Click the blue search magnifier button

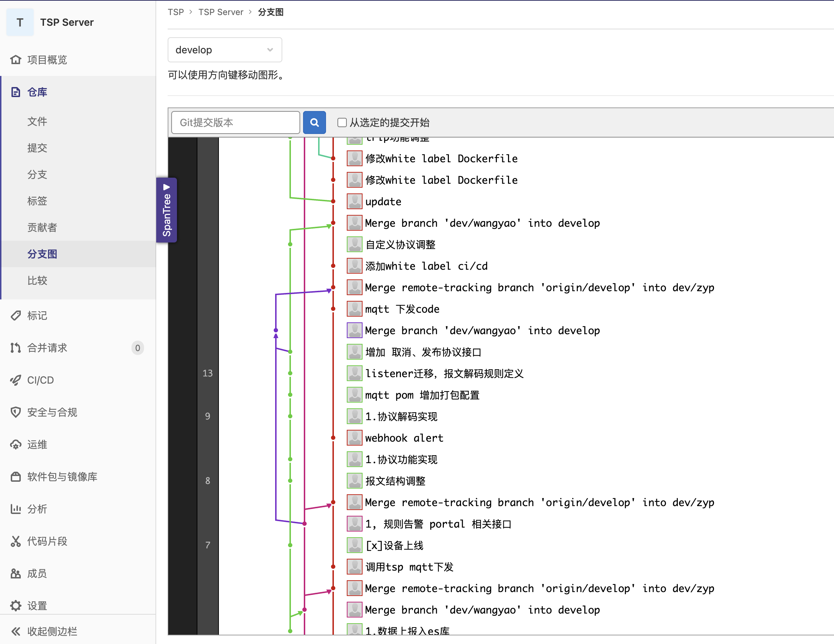tap(314, 122)
